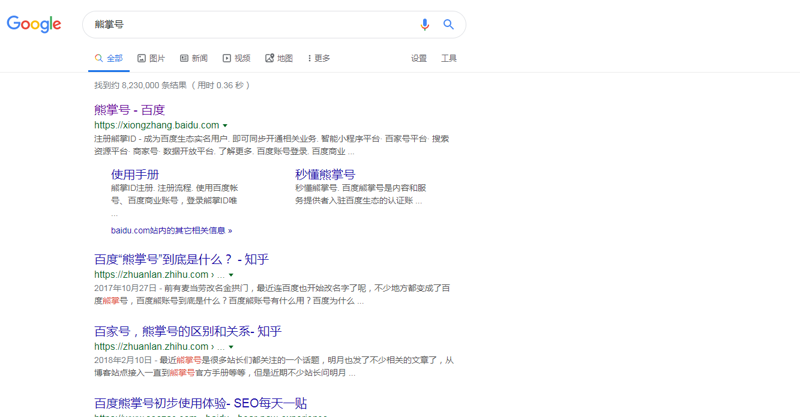Open the 秒懂熊掌号 sitelink
This screenshot has width=800, height=417.
pos(325,175)
